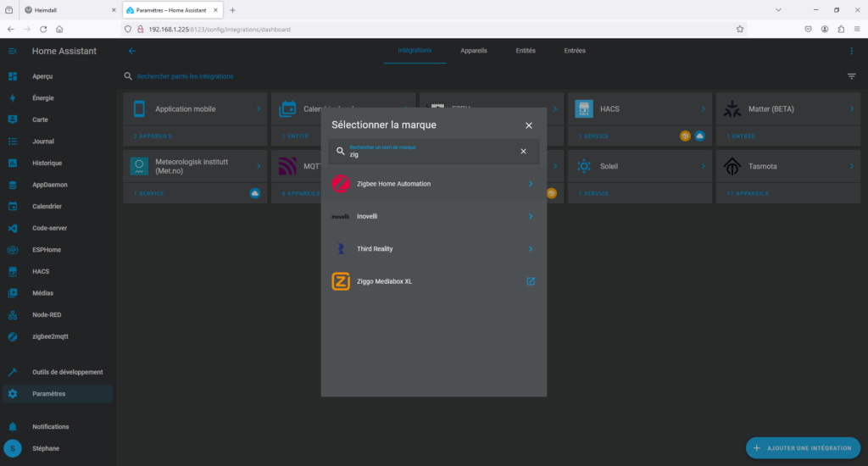This screenshot has width=868, height=466.
Task: Click the filter icon for integrations
Action: pyautogui.click(x=852, y=76)
